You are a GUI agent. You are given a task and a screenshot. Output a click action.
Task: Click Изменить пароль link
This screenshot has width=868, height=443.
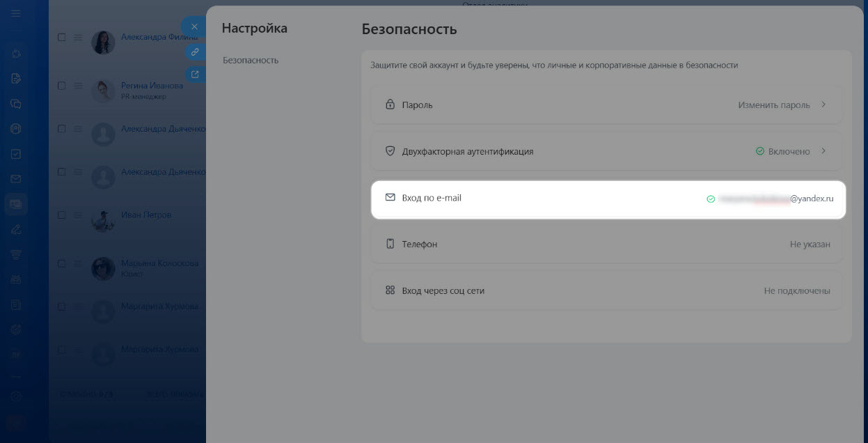pos(773,105)
